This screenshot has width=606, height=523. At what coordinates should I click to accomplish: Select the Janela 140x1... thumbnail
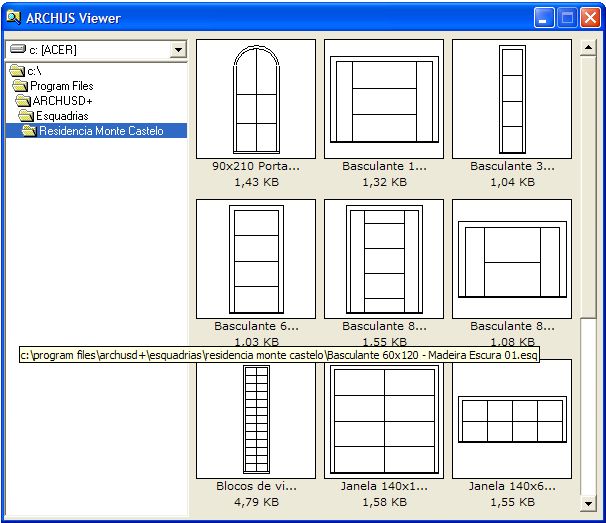click(x=384, y=419)
